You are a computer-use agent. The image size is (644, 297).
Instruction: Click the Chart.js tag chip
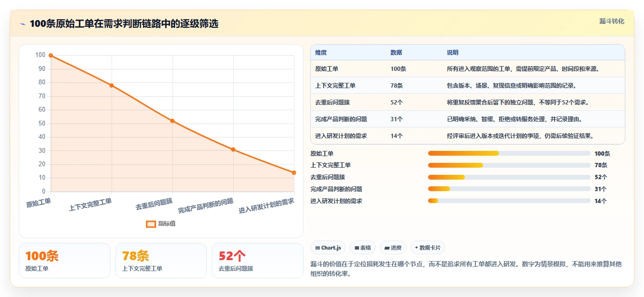328,248
